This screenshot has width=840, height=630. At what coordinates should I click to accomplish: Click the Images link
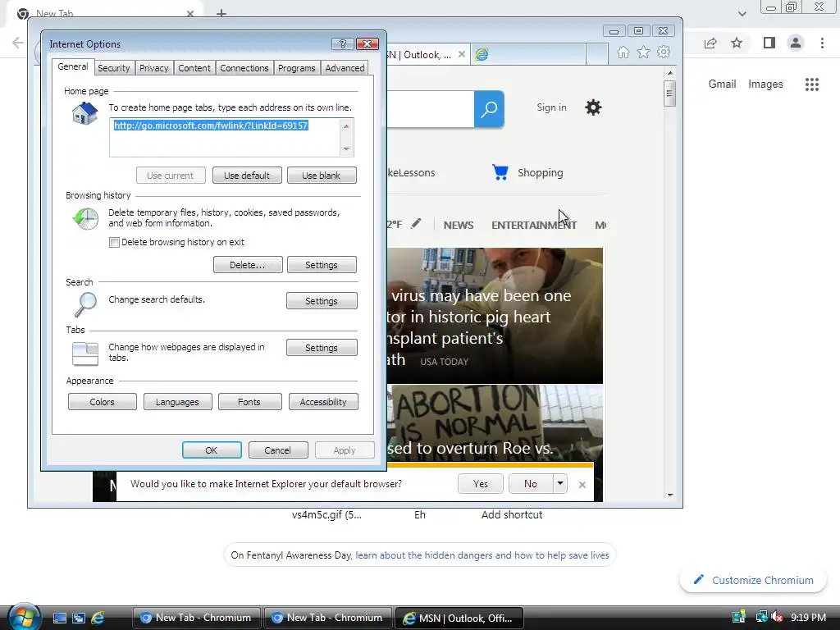click(x=765, y=84)
